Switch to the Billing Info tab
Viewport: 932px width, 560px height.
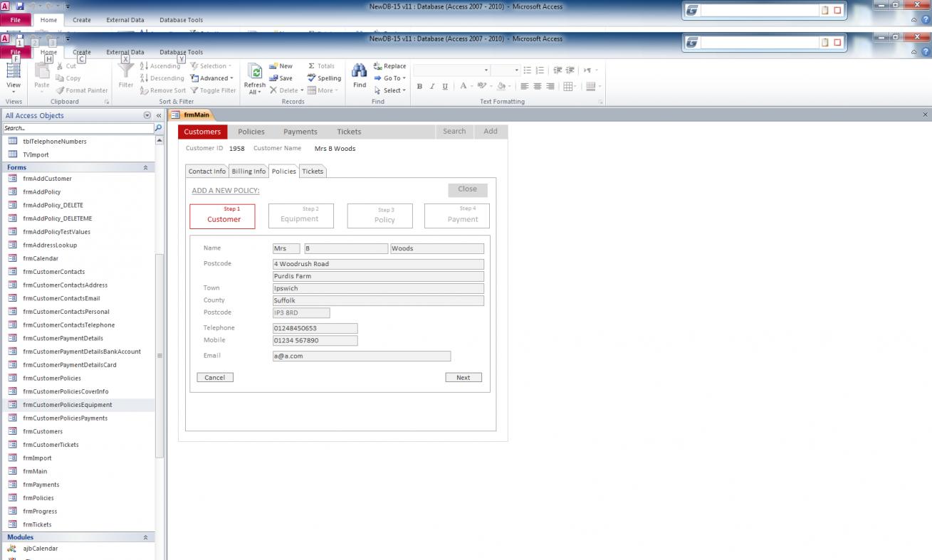click(248, 171)
